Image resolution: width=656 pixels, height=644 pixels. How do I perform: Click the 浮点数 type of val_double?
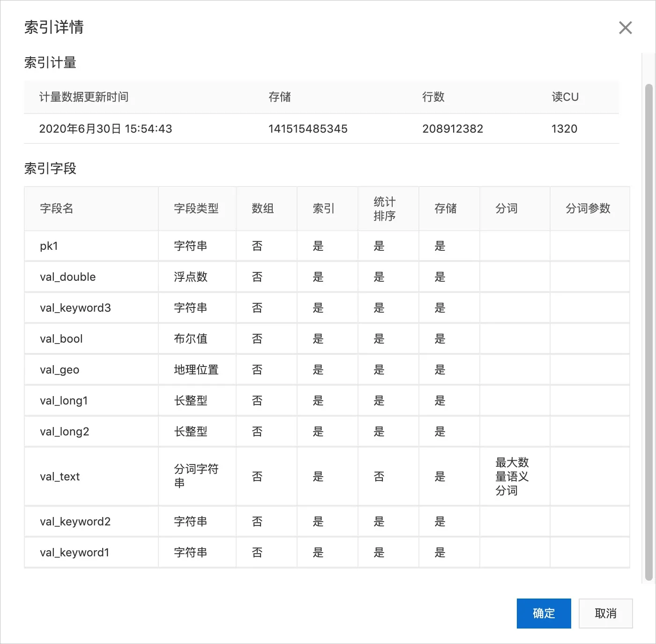click(191, 277)
